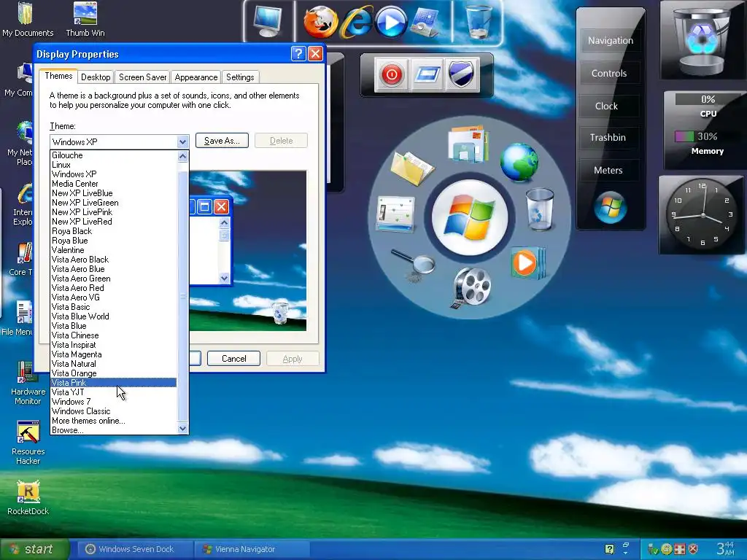Click the central Windows orb in navigator
The image size is (747, 560).
pos(470,217)
